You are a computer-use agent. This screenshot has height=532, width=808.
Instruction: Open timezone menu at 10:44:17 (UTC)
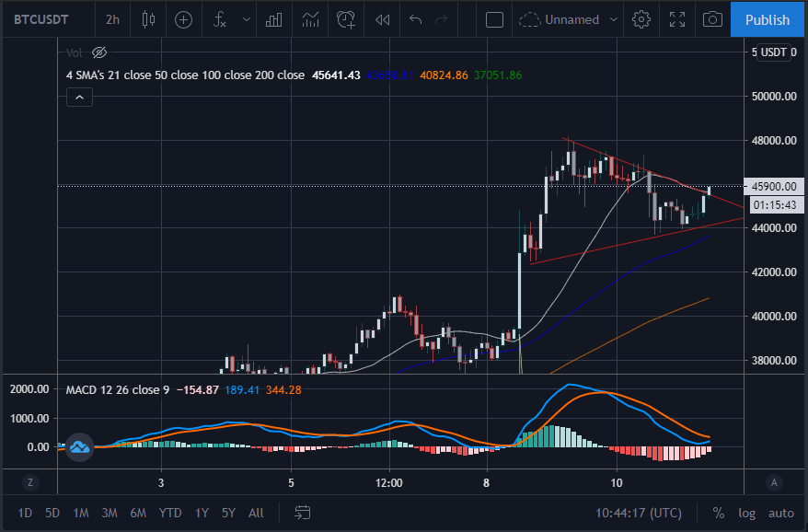[639, 513]
